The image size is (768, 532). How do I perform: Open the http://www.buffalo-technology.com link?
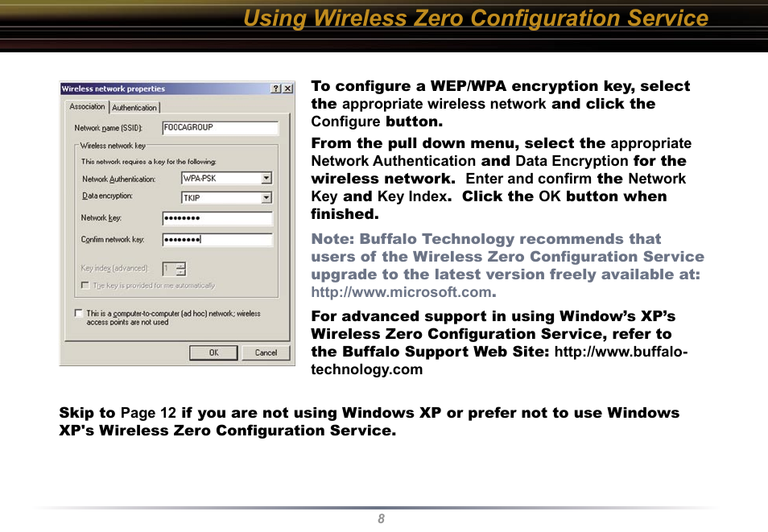click(499, 360)
